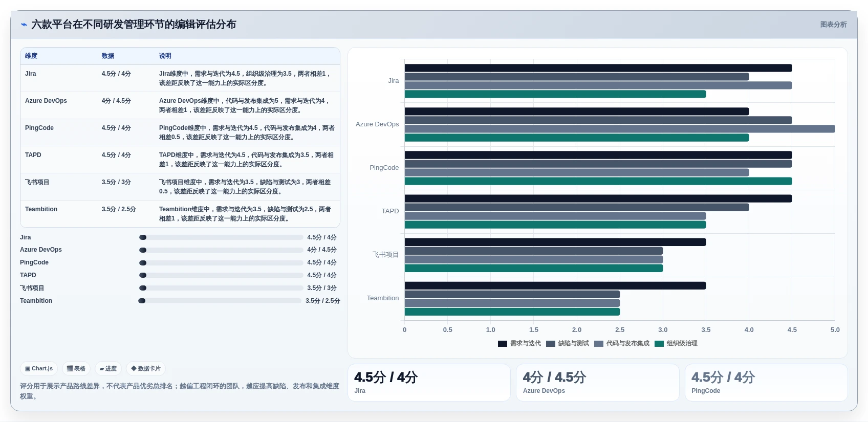Select the PingCode table row name
The height and width of the screenshot is (422, 868).
[39, 128]
